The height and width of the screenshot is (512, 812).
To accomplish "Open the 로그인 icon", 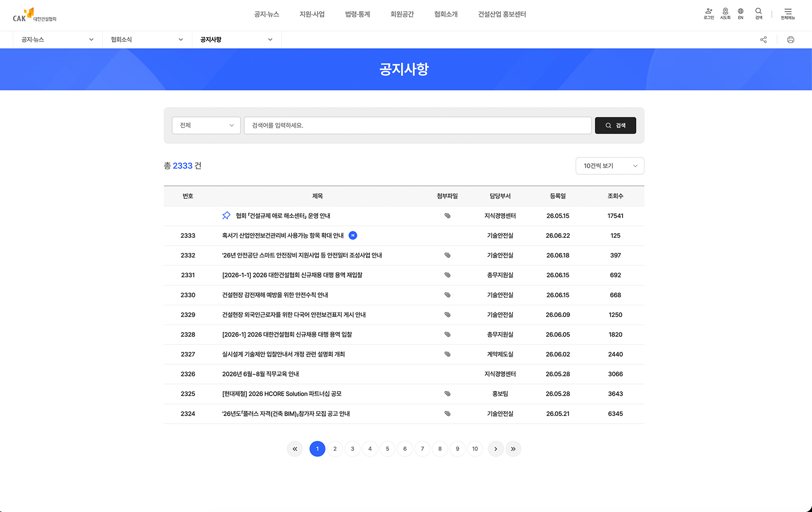I will point(708,14).
